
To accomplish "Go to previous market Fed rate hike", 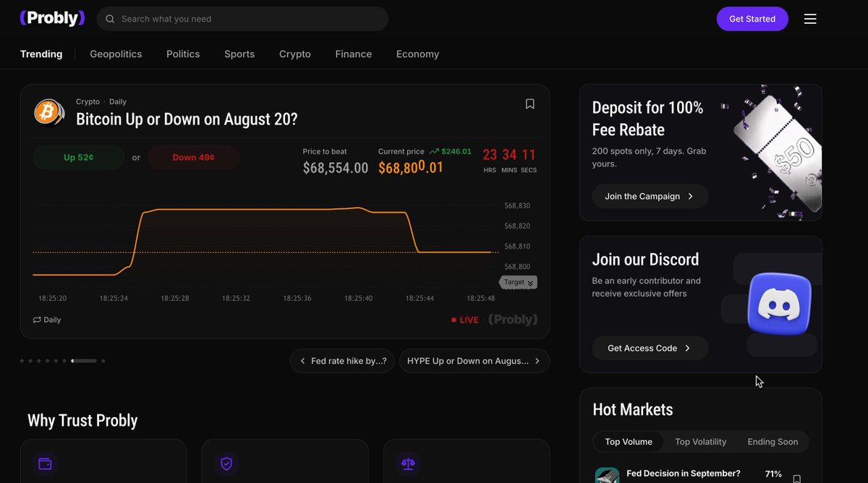I will (x=342, y=361).
